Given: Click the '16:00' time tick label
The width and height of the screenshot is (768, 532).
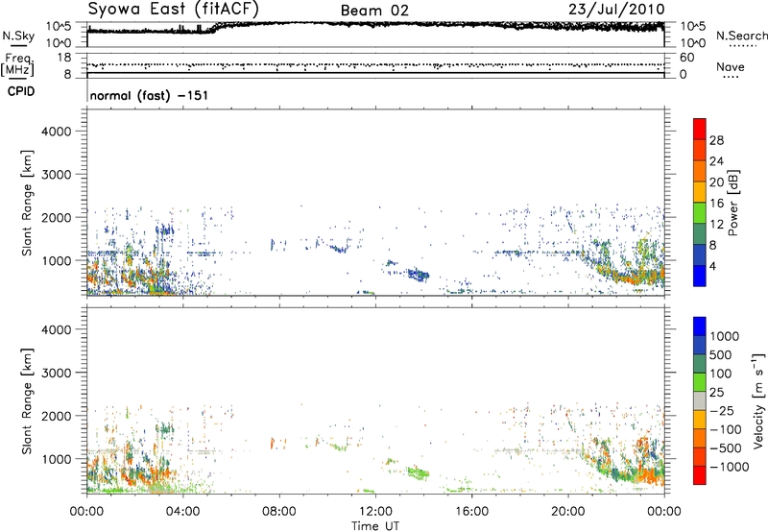Looking at the screenshot, I should coord(471,512).
